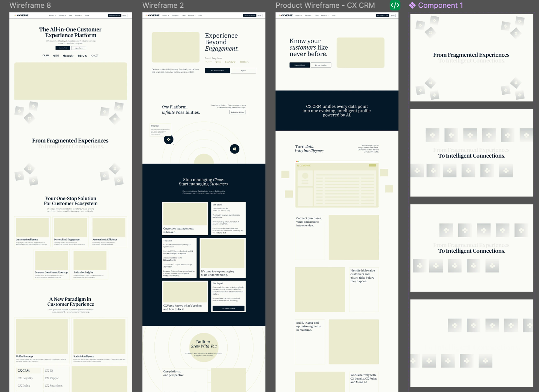539x392 pixels.
Task: Expand Resources dropdown in Product Wireframe navbar
Action: point(325,15)
